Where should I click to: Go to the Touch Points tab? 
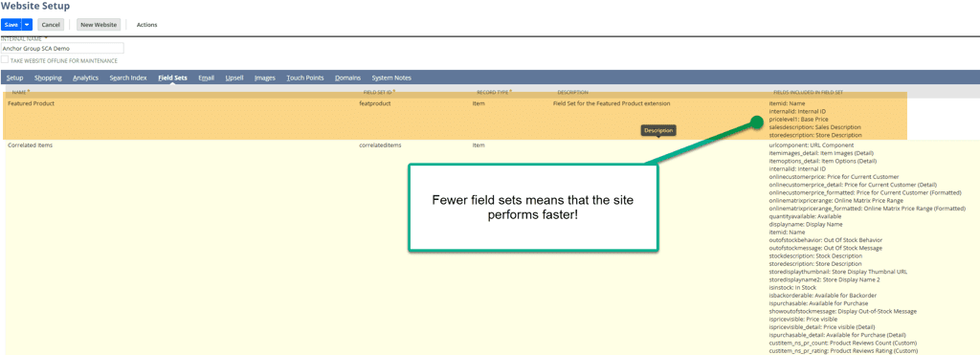pyautogui.click(x=305, y=78)
